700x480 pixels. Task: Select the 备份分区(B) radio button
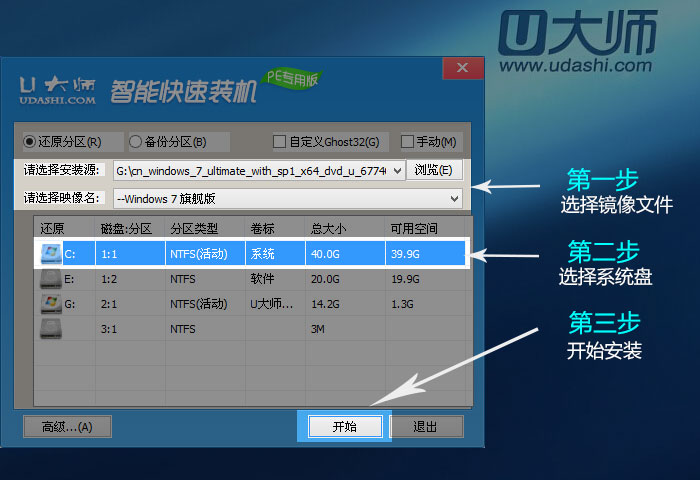[x=135, y=142]
